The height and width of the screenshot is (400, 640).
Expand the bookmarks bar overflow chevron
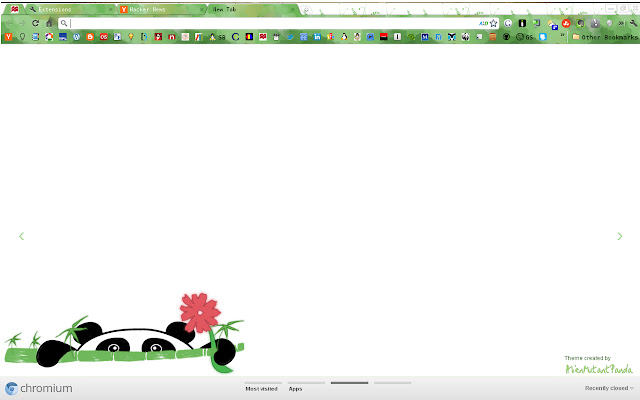point(564,37)
